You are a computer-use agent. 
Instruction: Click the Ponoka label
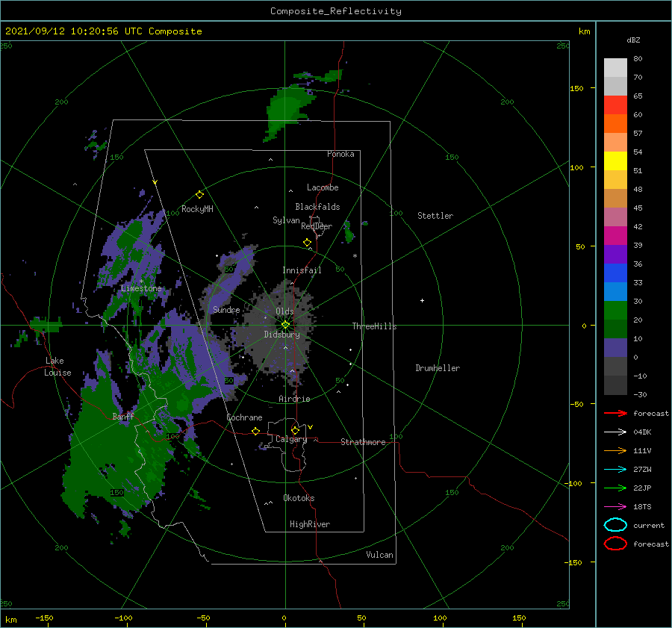(340, 154)
